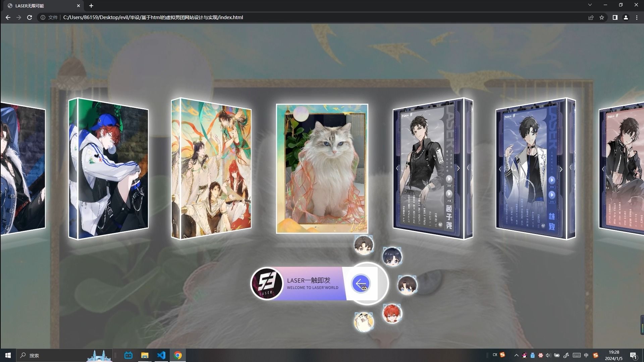Click previous arrow on the 顾子尧 card

click(397, 168)
